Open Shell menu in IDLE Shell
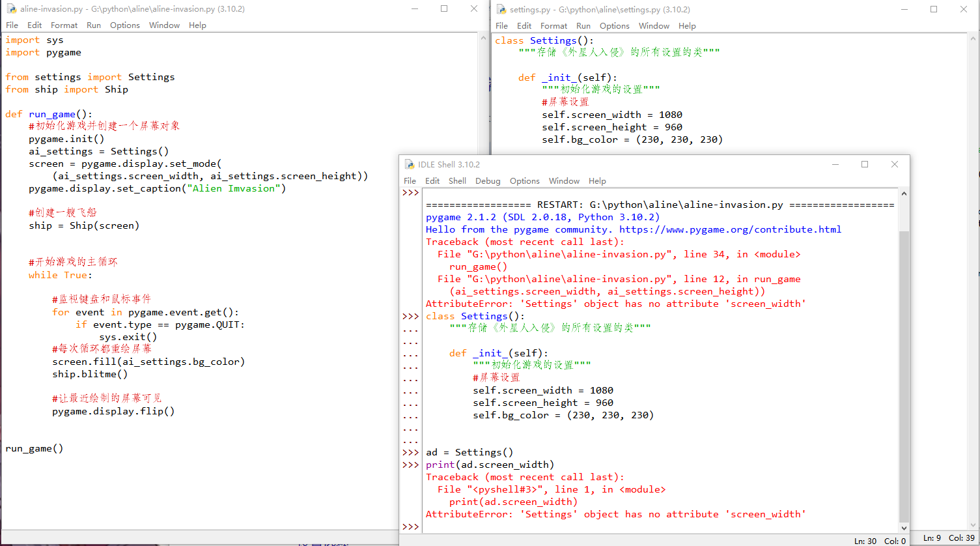Image resolution: width=980 pixels, height=546 pixels. coord(458,181)
